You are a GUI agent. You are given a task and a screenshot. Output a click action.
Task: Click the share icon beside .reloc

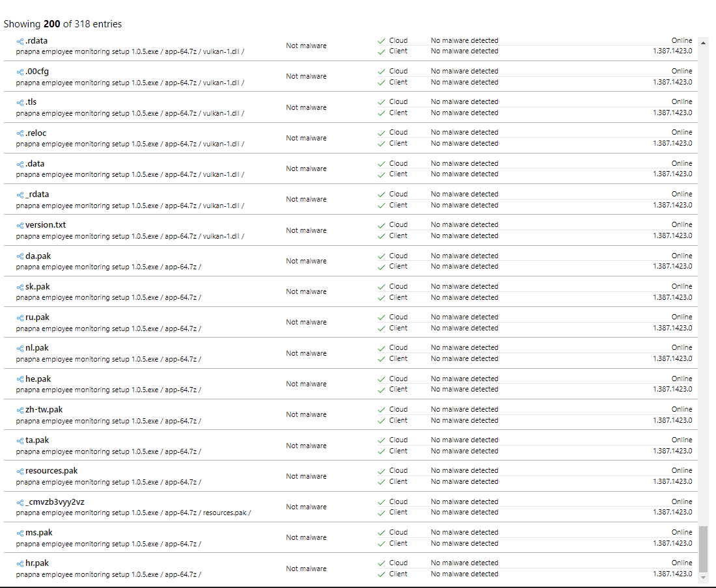(x=20, y=133)
